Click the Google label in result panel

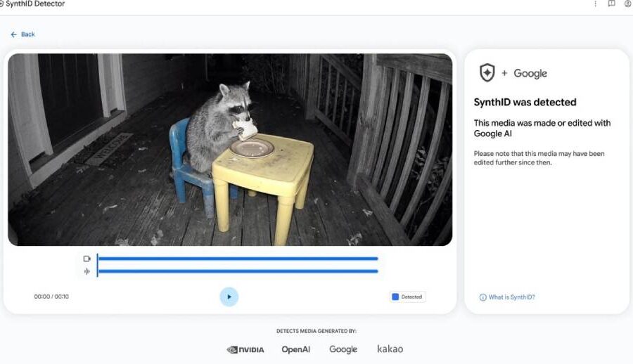[x=530, y=74]
